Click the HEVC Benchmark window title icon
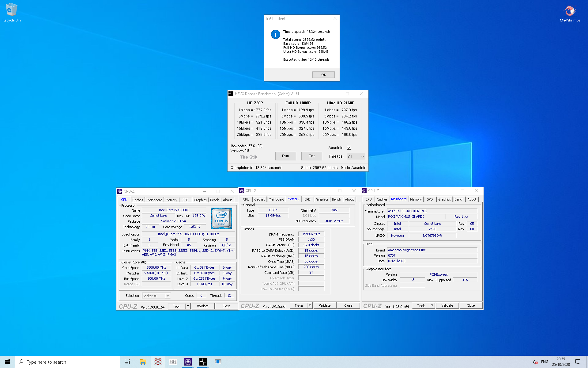Screen dimensions: 588x368 click(x=231, y=94)
